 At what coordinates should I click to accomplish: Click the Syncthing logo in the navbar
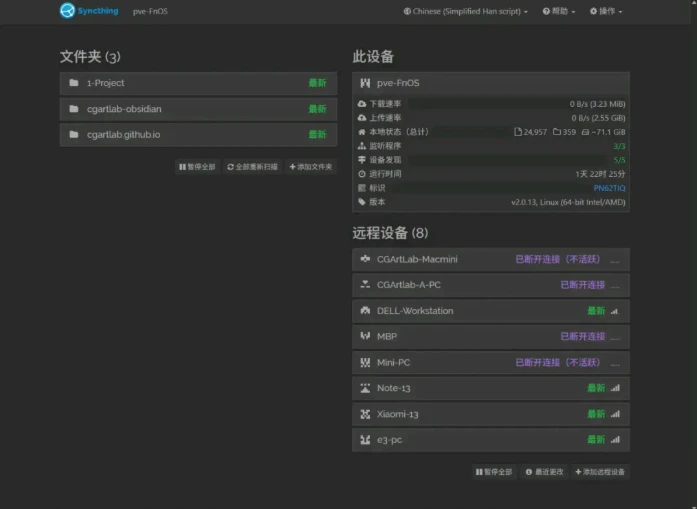(x=89, y=11)
